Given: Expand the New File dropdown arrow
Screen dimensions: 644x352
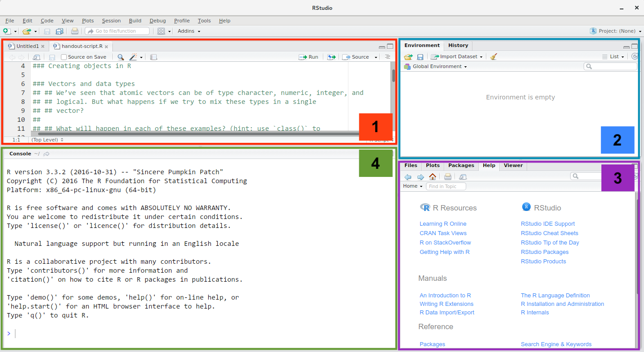Looking at the screenshot, I should click(15, 31).
